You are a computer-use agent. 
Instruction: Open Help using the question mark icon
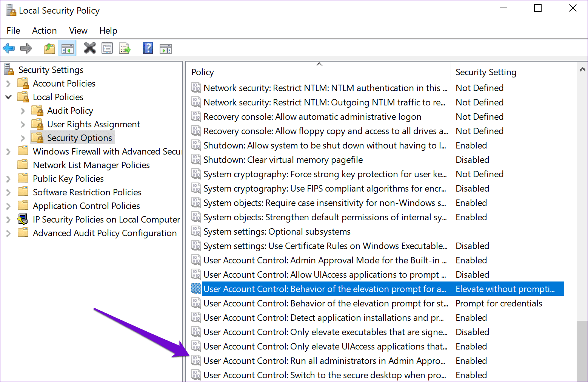coord(148,48)
